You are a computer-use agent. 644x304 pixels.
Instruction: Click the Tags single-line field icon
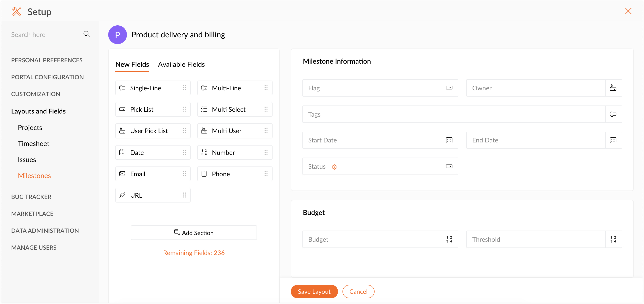point(613,114)
